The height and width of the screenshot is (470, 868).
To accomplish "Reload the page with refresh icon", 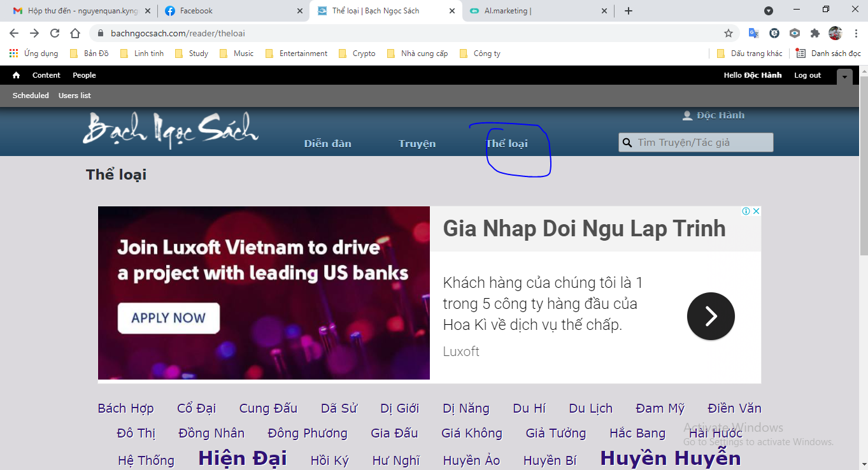I will pos(55,33).
